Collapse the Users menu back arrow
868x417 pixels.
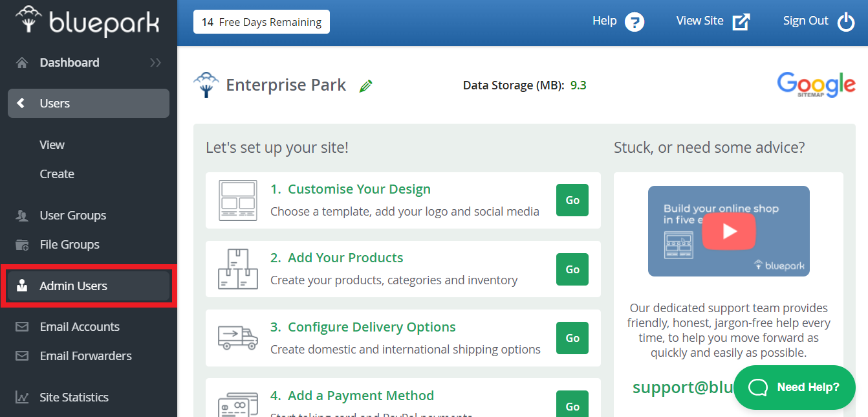point(21,104)
